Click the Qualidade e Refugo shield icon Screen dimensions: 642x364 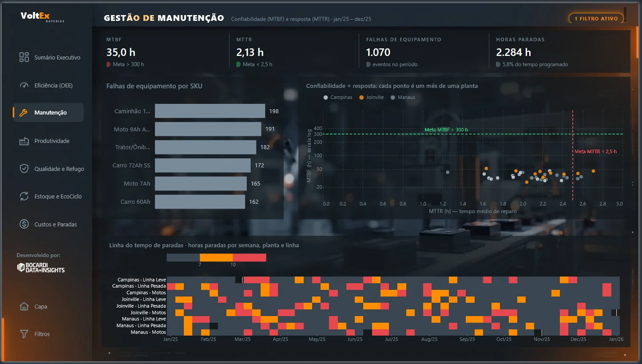24,169
